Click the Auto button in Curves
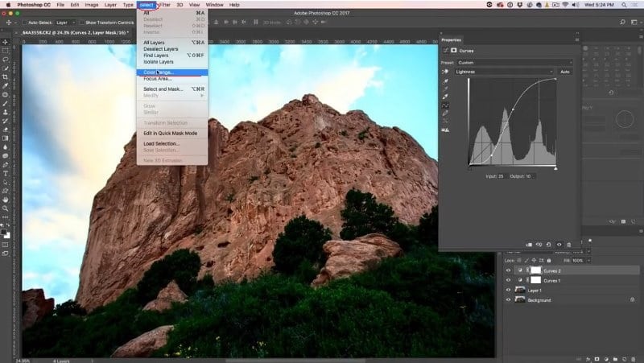This screenshot has width=644, height=363. click(565, 72)
